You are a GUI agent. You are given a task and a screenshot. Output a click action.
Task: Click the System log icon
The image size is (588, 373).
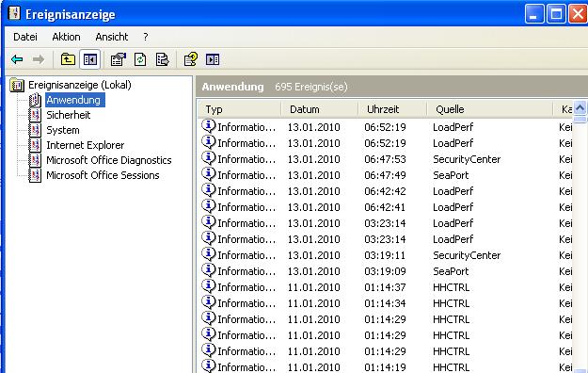[35, 130]
